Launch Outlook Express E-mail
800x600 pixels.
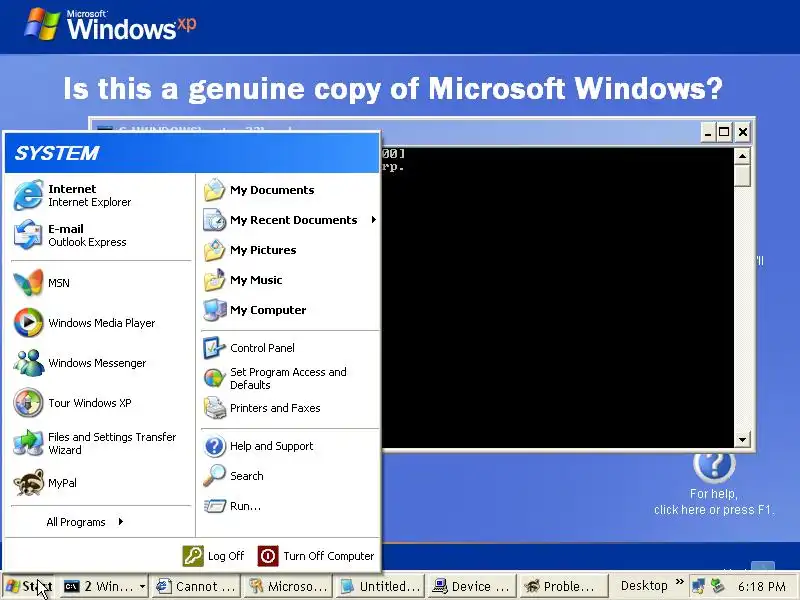101,235
